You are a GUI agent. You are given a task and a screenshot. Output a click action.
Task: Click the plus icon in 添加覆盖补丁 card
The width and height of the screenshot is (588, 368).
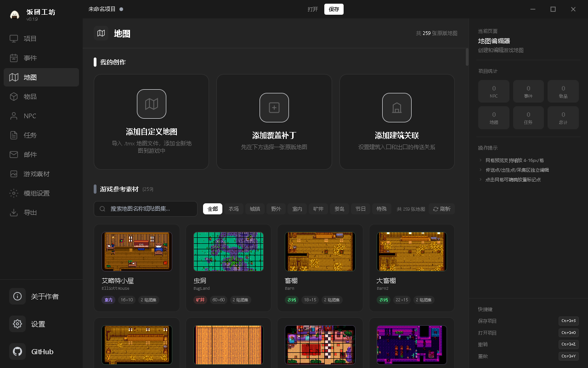click(x=274, y=108)
